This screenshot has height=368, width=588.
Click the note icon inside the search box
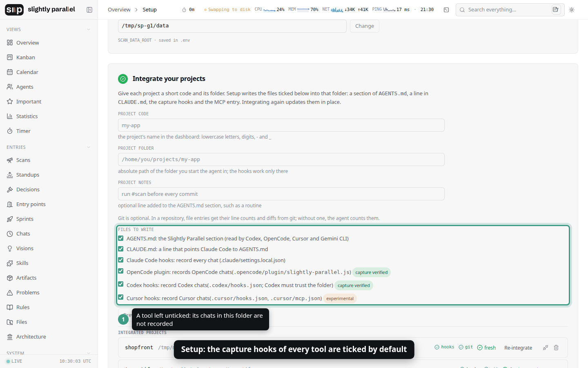click(556, 9)
